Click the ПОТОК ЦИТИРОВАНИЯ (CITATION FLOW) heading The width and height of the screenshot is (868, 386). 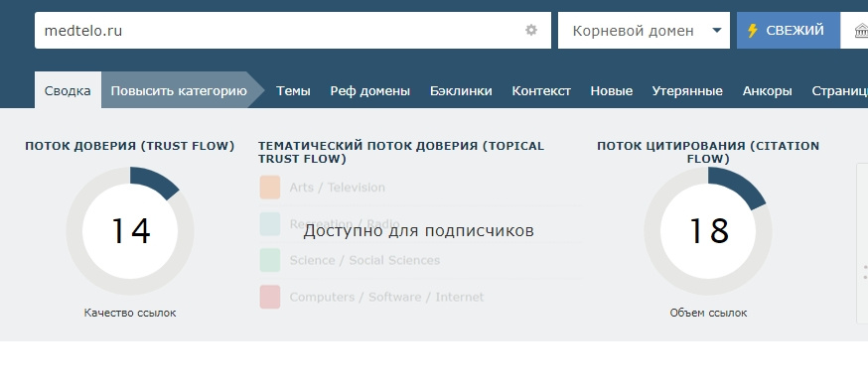(708, 153)
